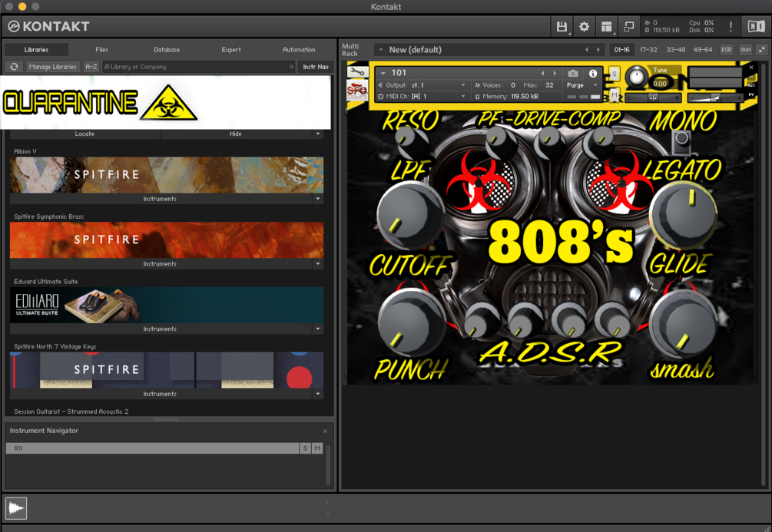Image resolution: width=772 pixels, height=532 pixels.
Task: Mute instrument 101 in the header
Action: tap(614, 94)
